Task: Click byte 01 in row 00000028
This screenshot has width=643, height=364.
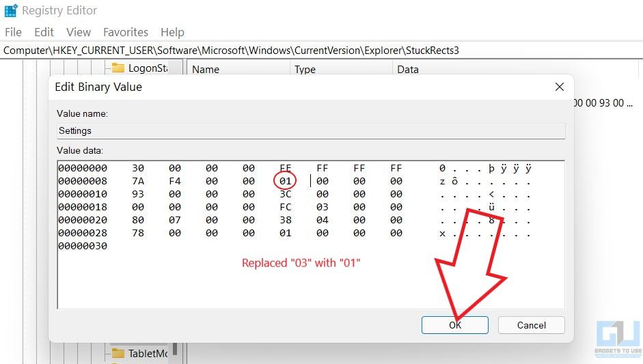Action: [x=286, y=233]
